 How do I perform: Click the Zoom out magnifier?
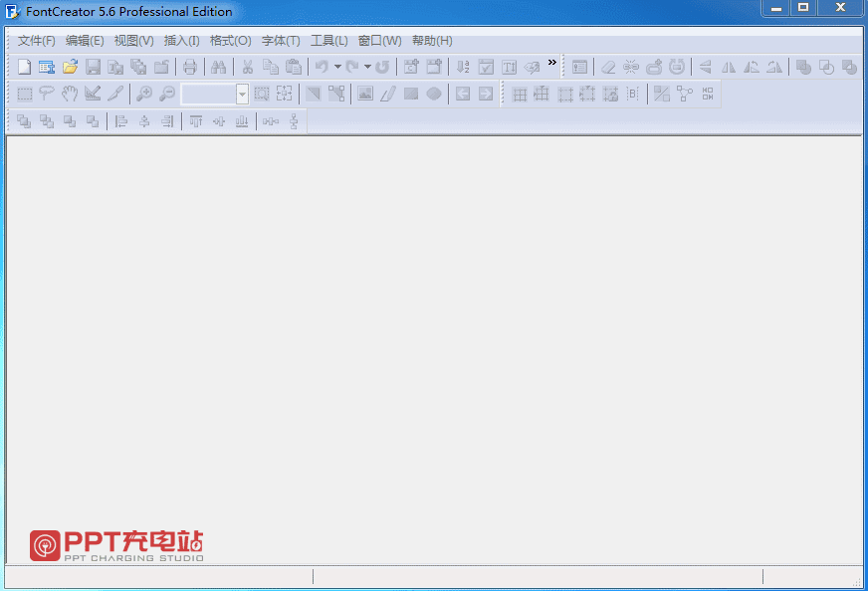point(166,94)
